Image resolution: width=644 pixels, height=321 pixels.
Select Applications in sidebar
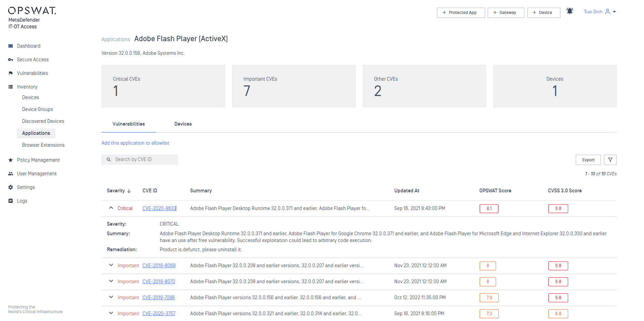pyautogui.click(x=36, y=133)
